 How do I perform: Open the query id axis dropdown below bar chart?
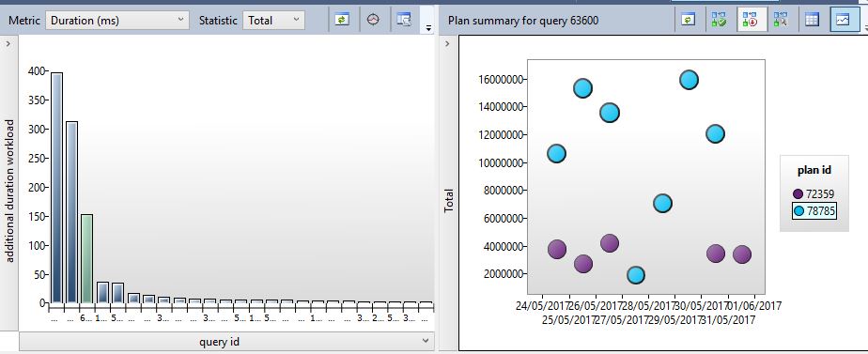pos(226,341)
